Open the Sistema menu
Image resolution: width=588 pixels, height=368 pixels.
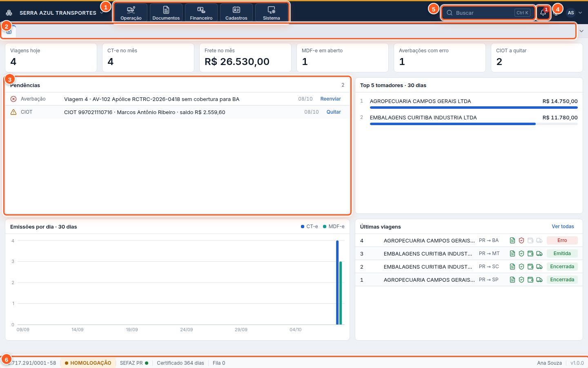point(272,13)
